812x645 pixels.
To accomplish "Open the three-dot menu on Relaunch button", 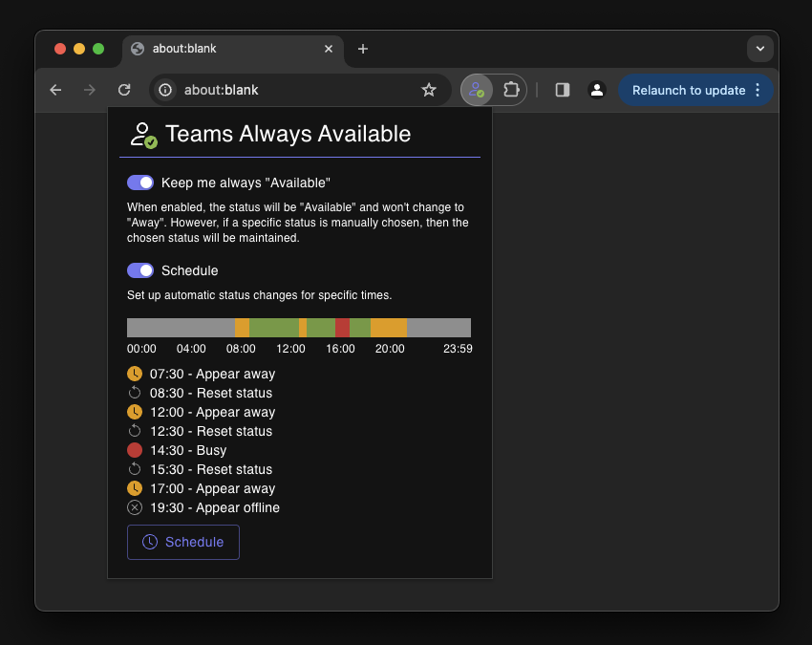I will pos(758,90).
